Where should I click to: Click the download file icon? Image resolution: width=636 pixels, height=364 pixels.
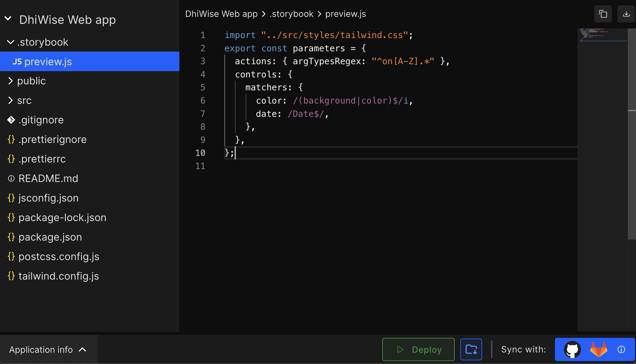[x=626, y=14]
